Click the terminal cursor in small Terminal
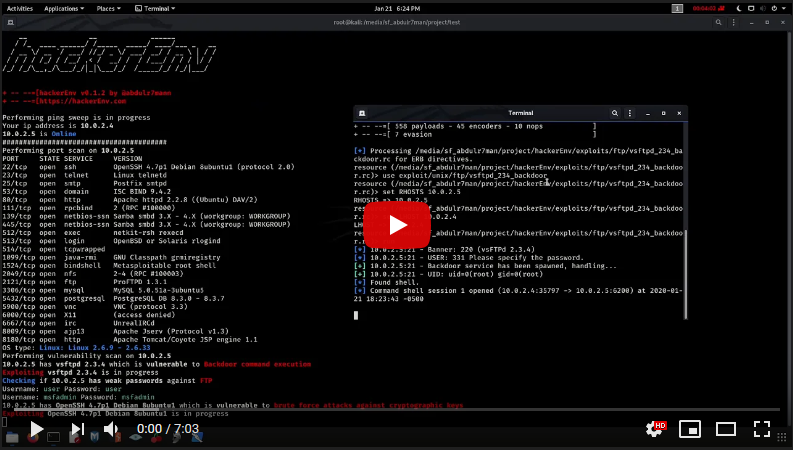This screenshot has width=793, height=450. pyautogui.click(x=356, y=316)
